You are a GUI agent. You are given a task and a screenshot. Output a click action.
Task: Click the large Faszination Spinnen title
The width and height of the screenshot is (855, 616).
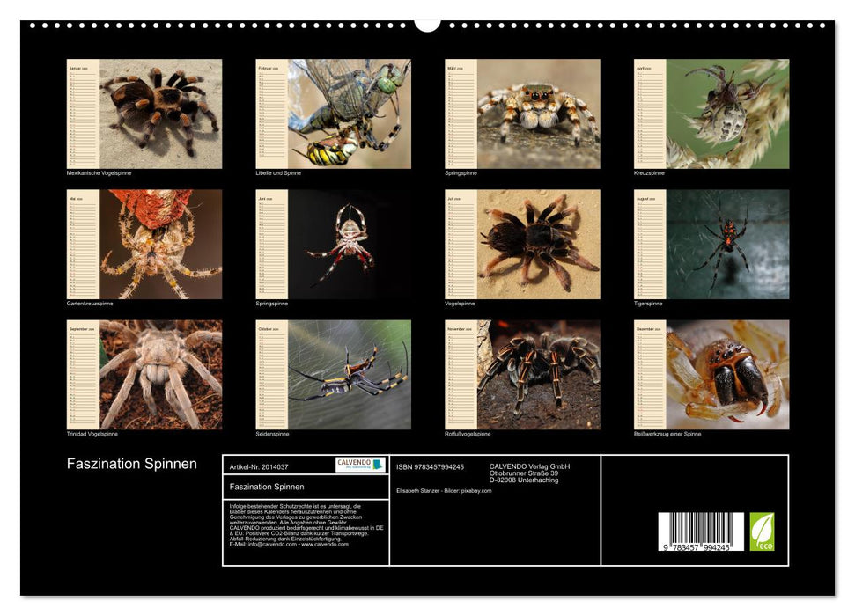pos(132,464)
